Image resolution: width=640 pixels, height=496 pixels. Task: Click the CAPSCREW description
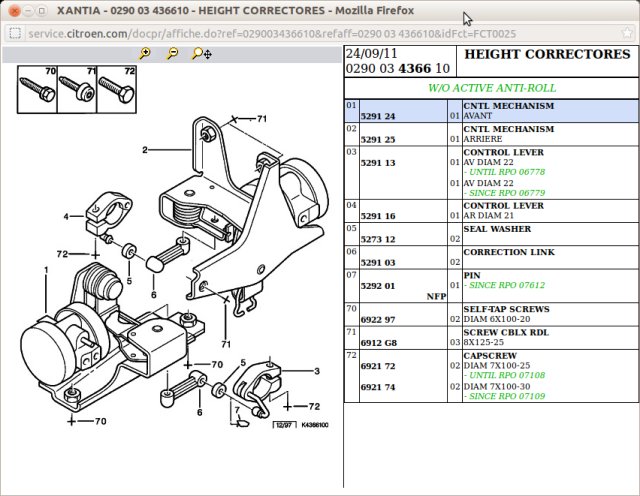click(490, 356)
